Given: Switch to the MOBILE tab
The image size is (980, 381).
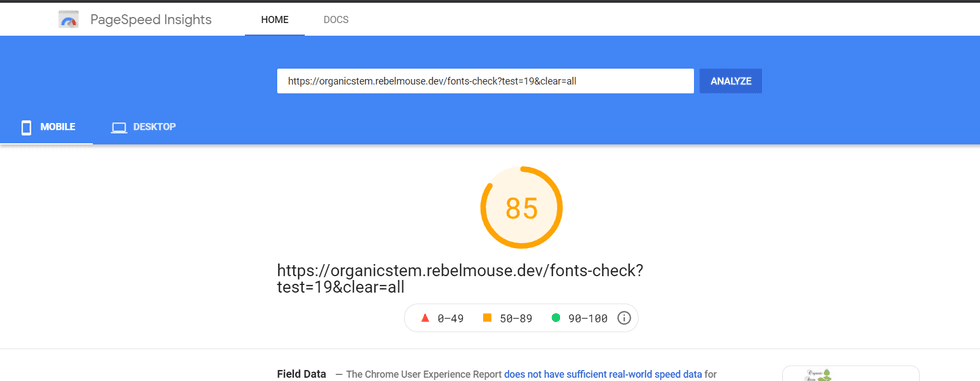Looking at the screenshot, I should click(47, 127).
